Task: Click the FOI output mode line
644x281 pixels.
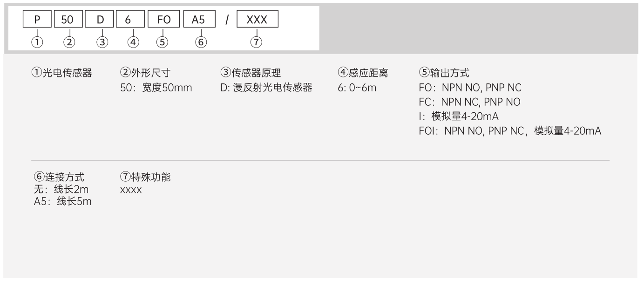Action: pyautogui.click(x=510, y=131)
